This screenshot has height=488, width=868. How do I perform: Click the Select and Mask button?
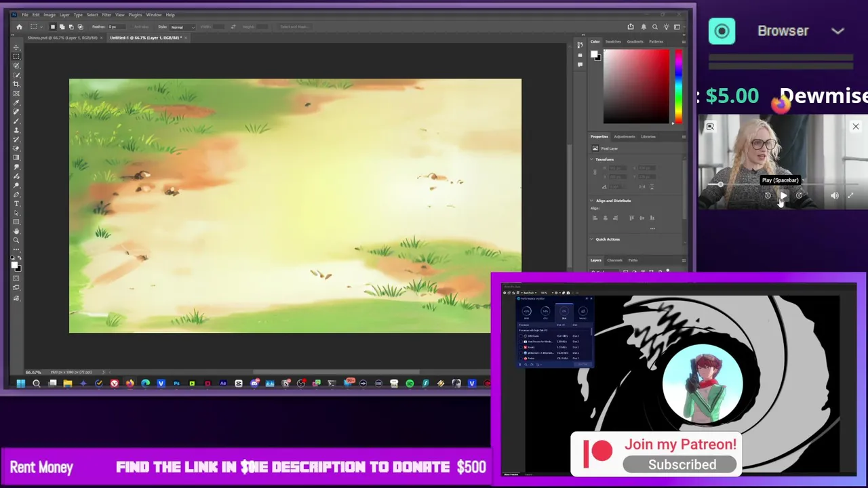[296, 26]
